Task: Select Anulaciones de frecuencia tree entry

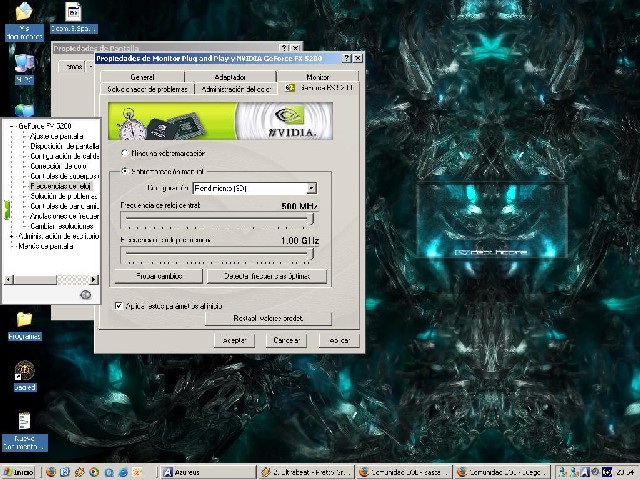Action: click(64, 216)
